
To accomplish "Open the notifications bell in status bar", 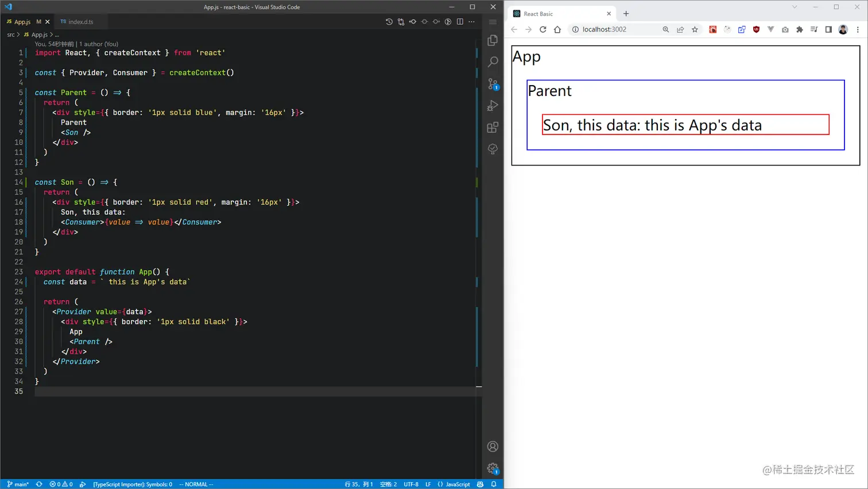I will (494, 484).
